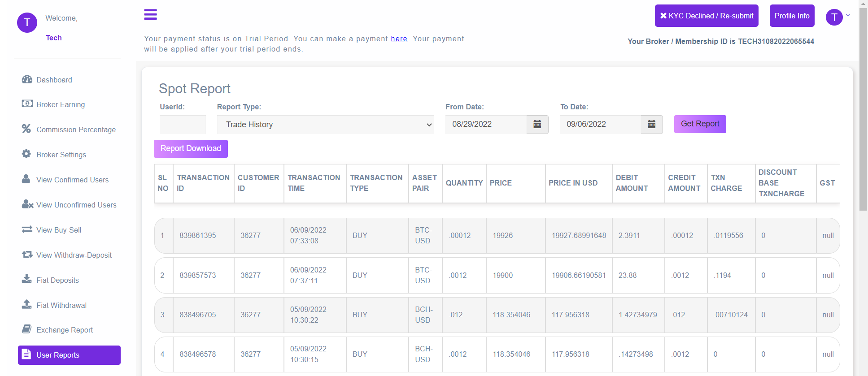Click the TRANSACTION TIME column header
This screenshot has width=868, height=376.
click(x=314, y=183)
